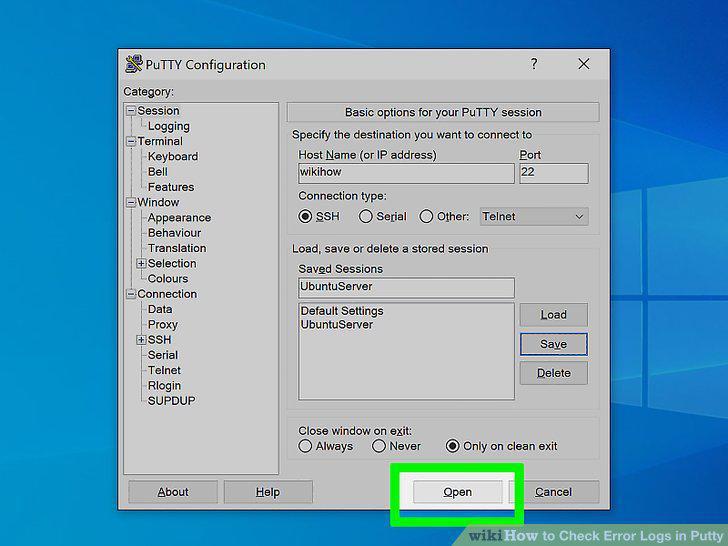The width and height of the screenshot is (728, 546).
Task: Collapse the Window tree node
Action: [x=131, y=202]
